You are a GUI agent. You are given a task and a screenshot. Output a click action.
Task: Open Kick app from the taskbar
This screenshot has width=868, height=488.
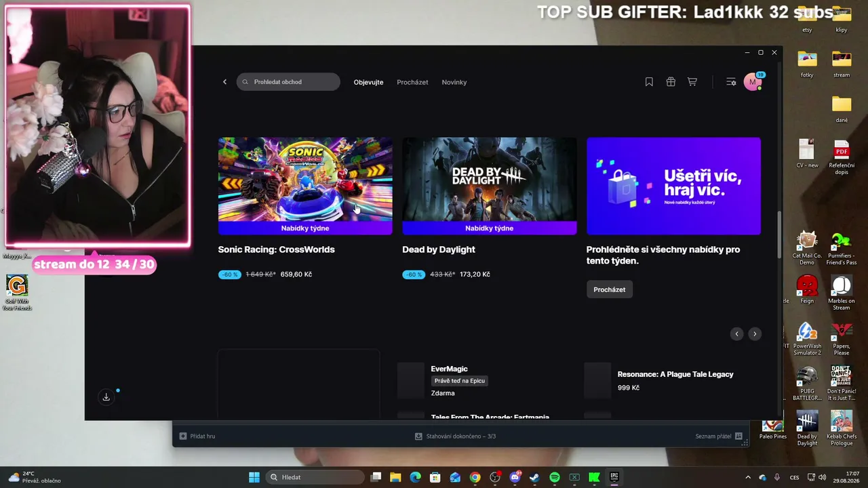tap(594, 477)
